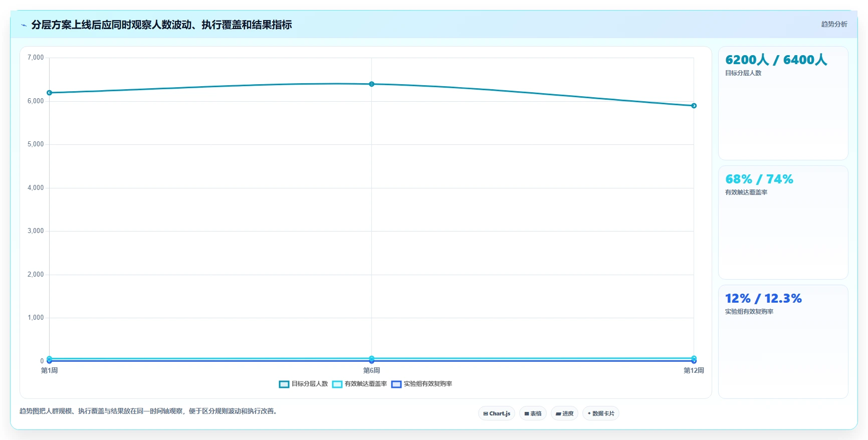Click the 1,000 y-axis label

click(x=36, y=318)
